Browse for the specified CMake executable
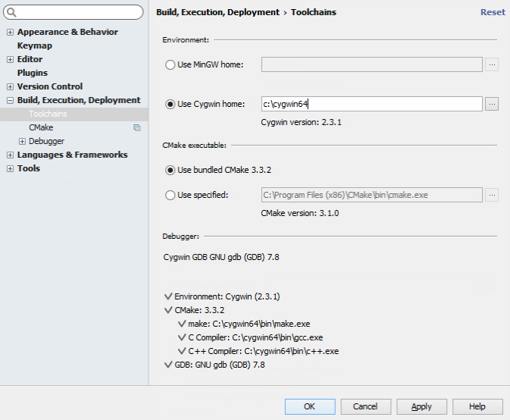 click(492, 195)
